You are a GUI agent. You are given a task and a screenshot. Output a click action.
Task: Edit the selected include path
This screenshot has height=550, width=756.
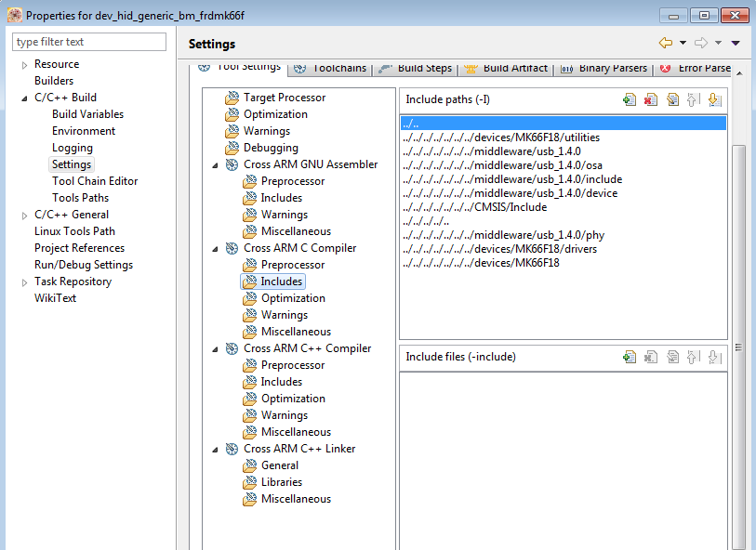(672, 99)
